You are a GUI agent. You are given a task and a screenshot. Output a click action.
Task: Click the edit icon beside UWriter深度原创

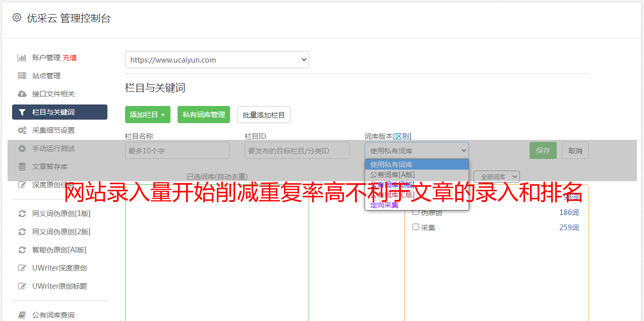(x=22, y=268)
